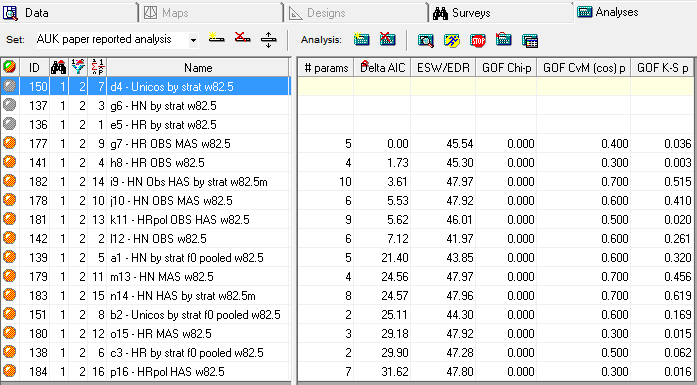Click the Delete Analysis icon
The image size is (697, 385).
pos(388,40)
